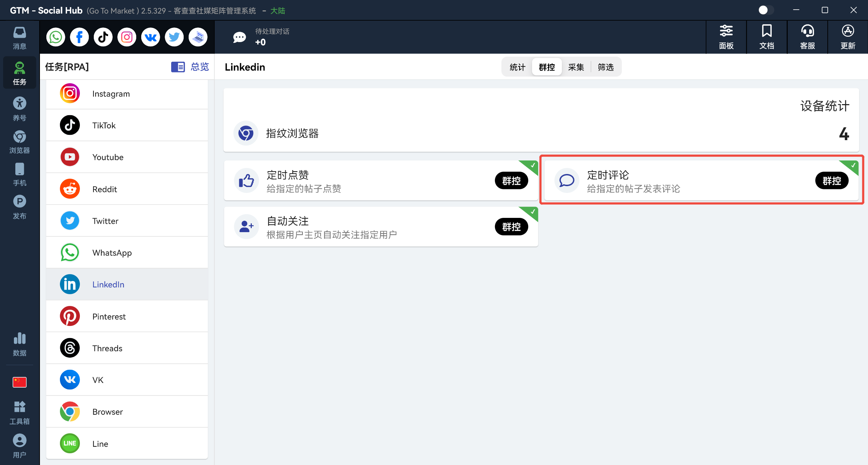This screenshot has width=868, height=465.
Task: Switch to the 采集 collection tab
Action: click(x=576, y=67)
